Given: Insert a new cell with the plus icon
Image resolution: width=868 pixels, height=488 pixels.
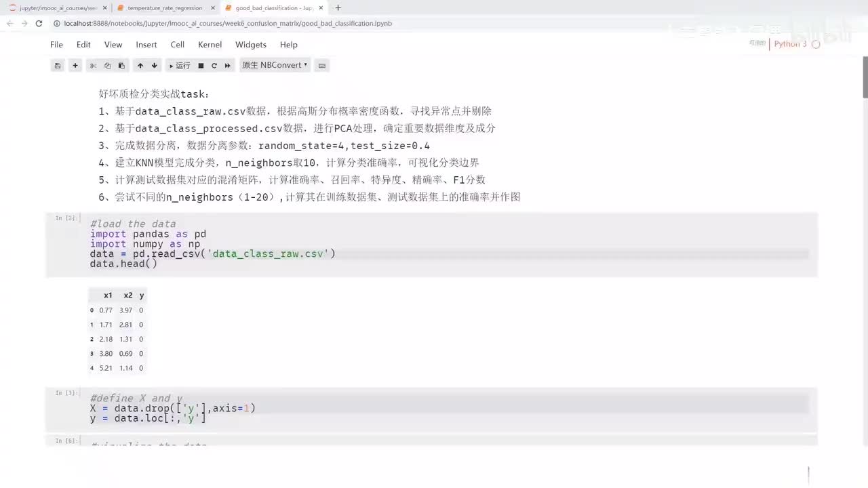Looking at the screenshot, I should 75,66.
